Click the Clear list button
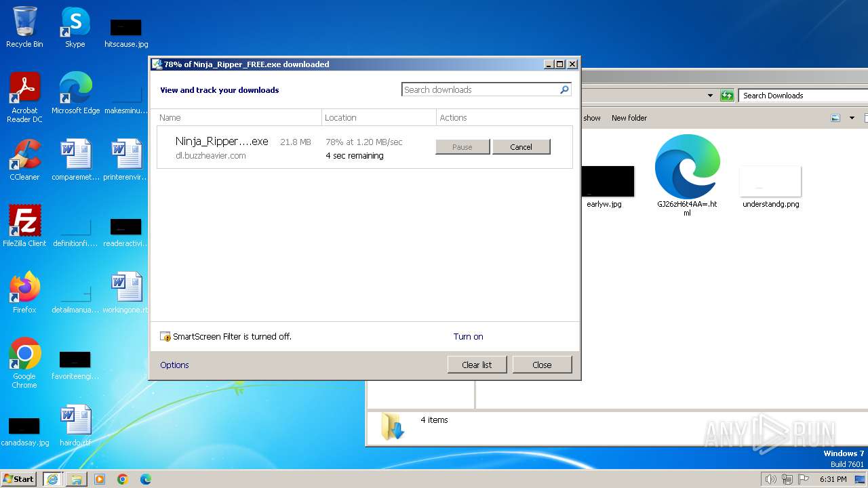The height and width of the screenshot is (488, 868). pos(477,365)
